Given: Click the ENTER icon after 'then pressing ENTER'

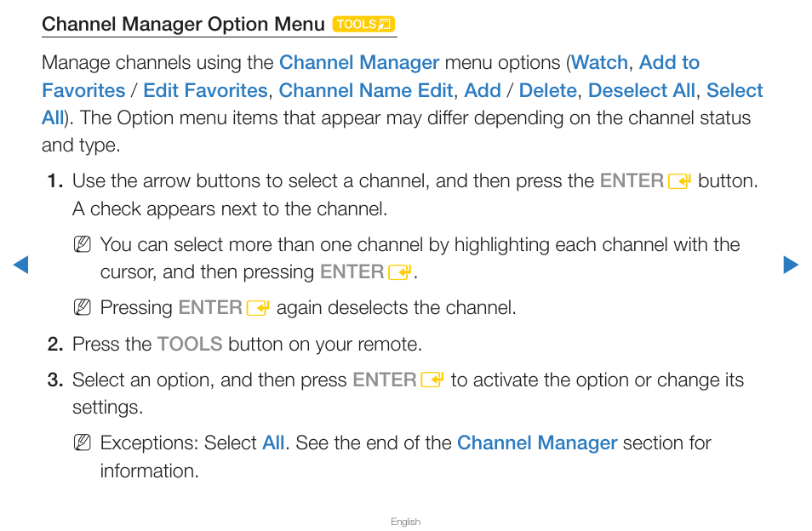Looking at the screenshot, I should (400, 272).
